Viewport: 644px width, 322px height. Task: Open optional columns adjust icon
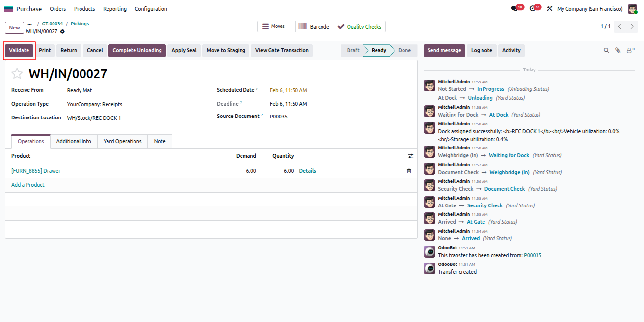[x=410, y=156]
